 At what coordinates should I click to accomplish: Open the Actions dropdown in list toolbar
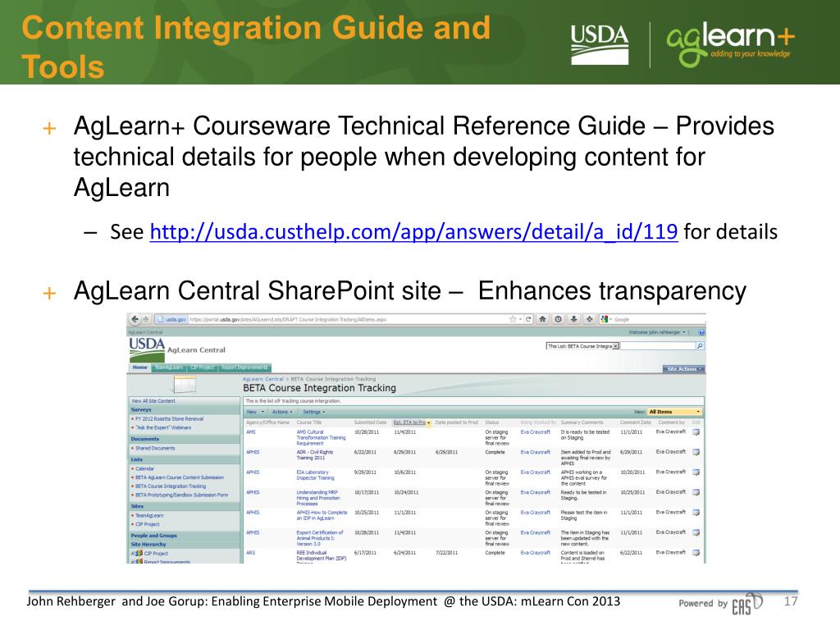pyautogui.click(x=282, y=412)
